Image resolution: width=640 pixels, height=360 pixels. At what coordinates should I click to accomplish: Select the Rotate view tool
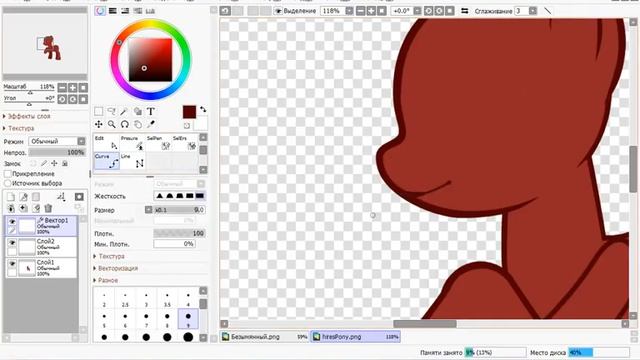coord(124,124)
